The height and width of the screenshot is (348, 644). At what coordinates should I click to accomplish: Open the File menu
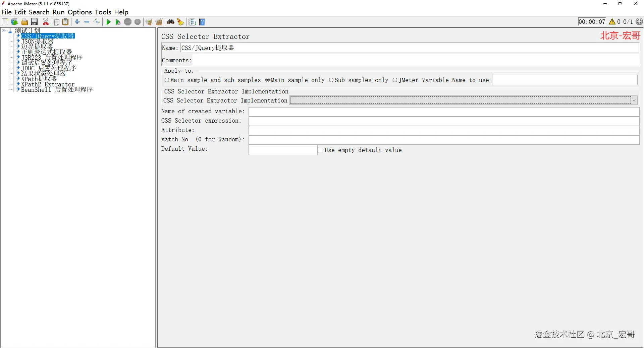[x=6, y=12]
